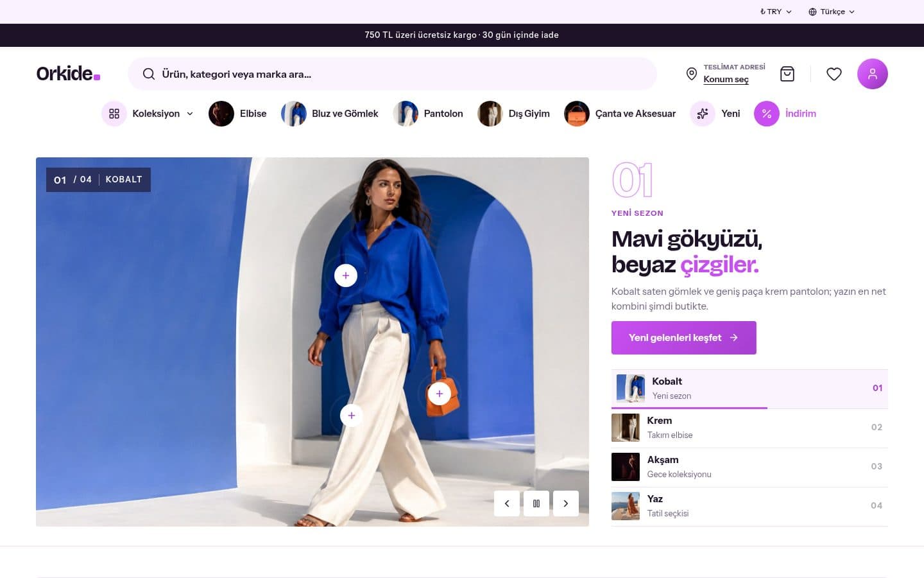
Task: Click the sparkle icon next to Yeni
Action: click(703, 114)
